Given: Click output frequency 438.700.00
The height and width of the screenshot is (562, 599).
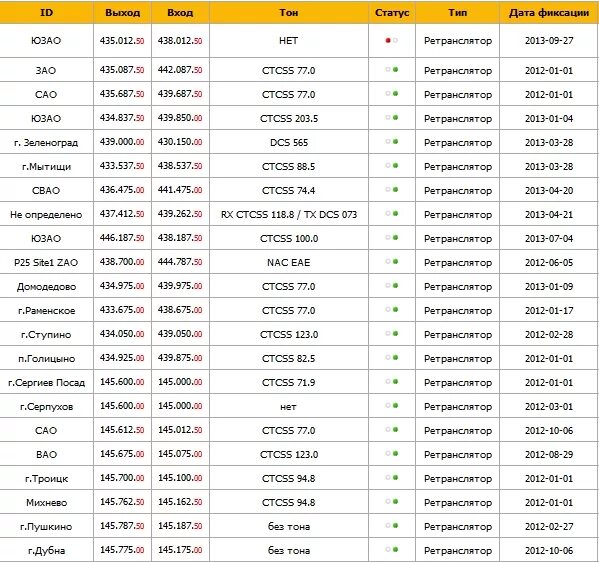Looking at the screenshot, I should tap(122, 262).
